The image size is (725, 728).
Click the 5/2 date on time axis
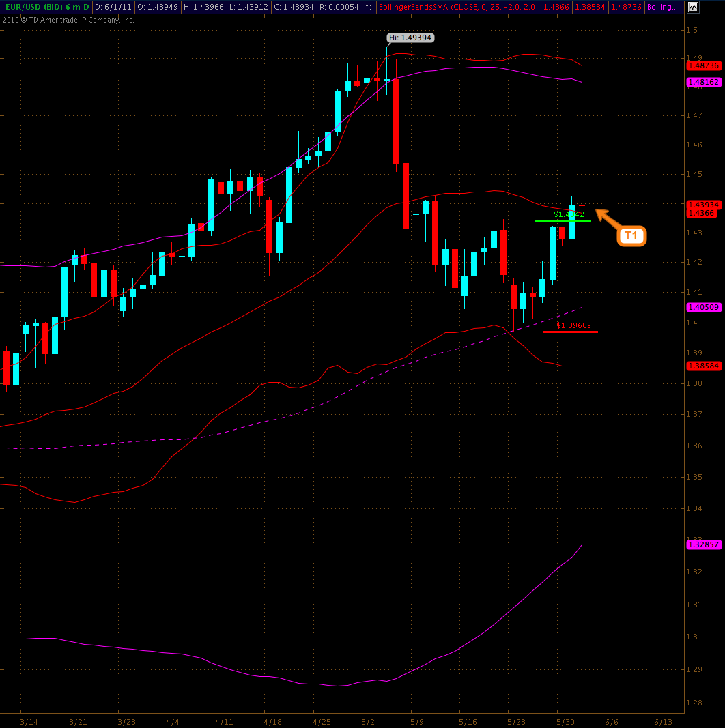click(368, 721)
